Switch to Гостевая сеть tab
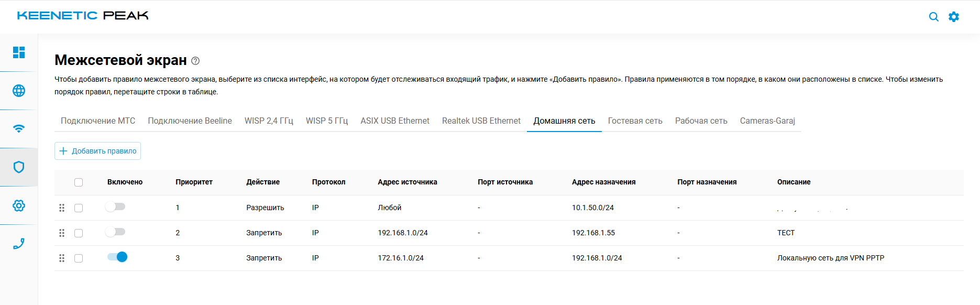 click(x=635, y=121)
